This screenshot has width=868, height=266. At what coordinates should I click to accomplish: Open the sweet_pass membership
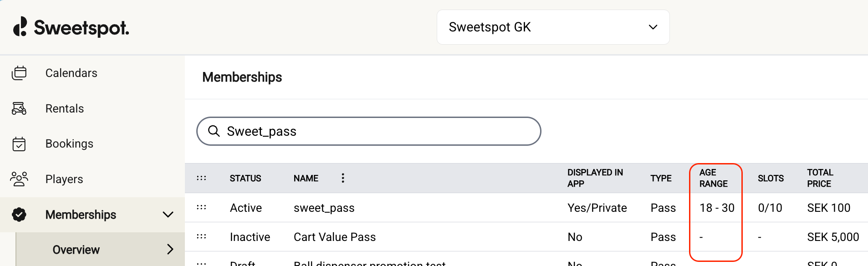(x=324, y=208)
